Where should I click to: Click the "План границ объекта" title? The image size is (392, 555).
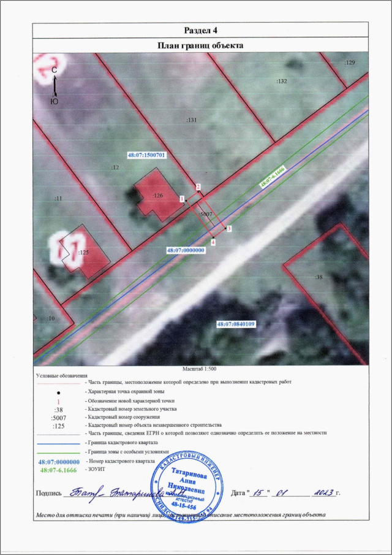click(200, 45)
